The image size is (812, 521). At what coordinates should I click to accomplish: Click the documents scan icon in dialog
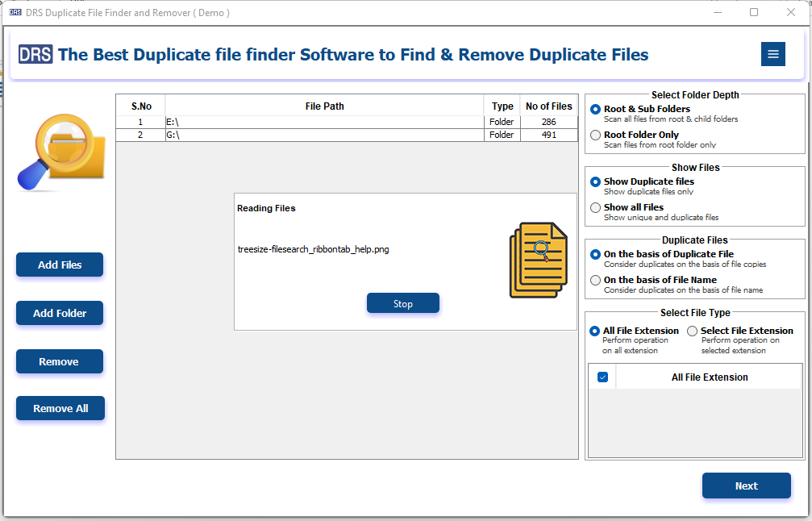coord(539,260)
